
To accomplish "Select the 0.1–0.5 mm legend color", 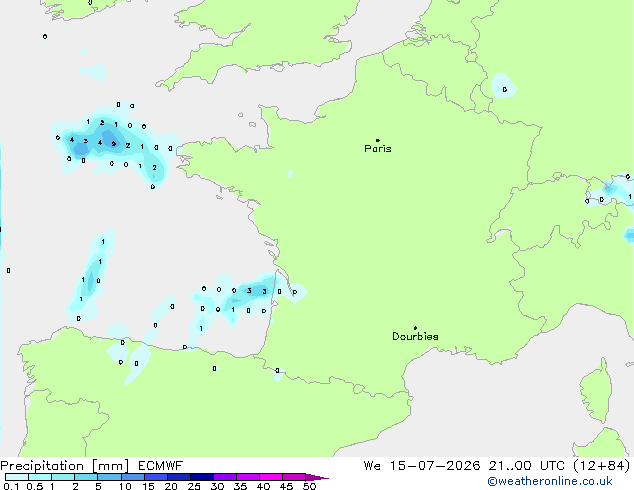I will [17, 477].
